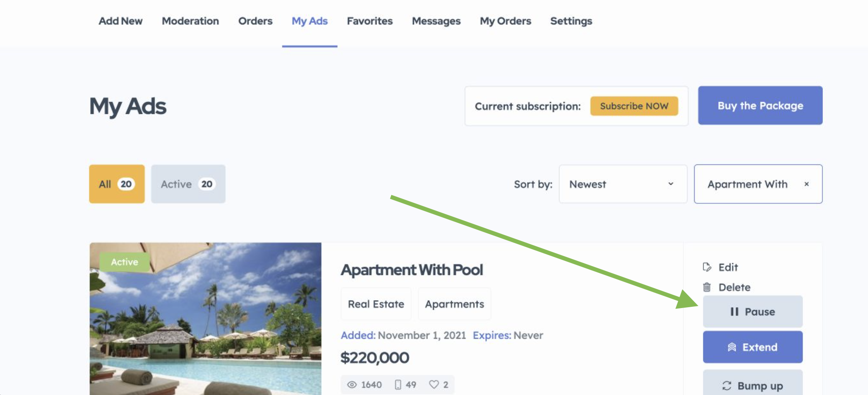Show All 20 ads filter

click(117, 184)
